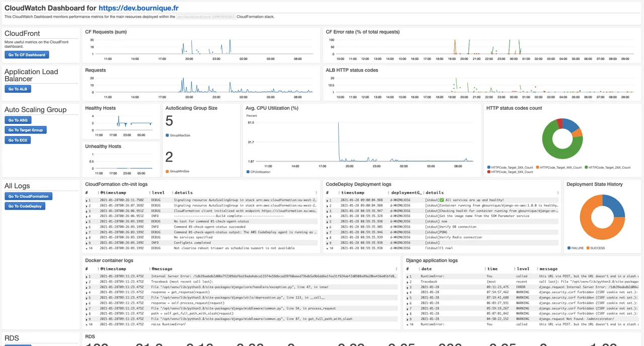This screenshot has height=346, width=644.
Task: Expand row 7 in CloudFormation cfn-init logs
Action: [87, 232]
